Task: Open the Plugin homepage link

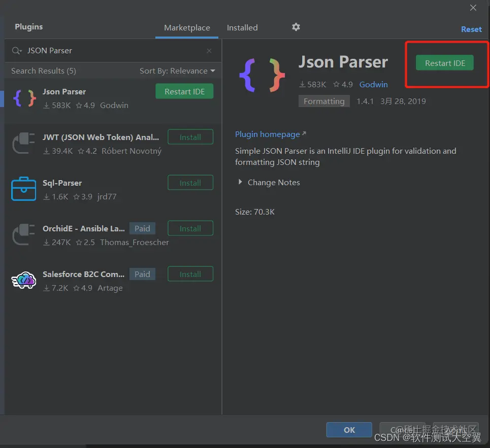Action: tap(270, 134)
